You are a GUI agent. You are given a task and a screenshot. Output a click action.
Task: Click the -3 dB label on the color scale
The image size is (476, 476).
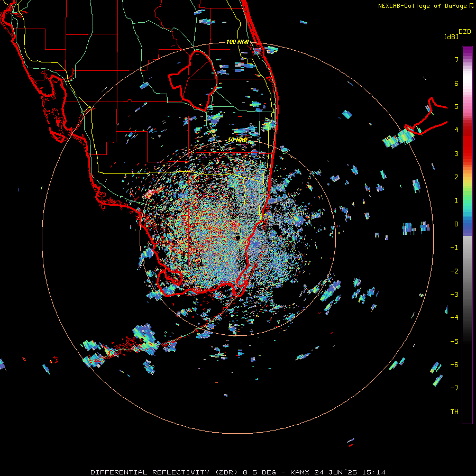click(x=454, y=295)
